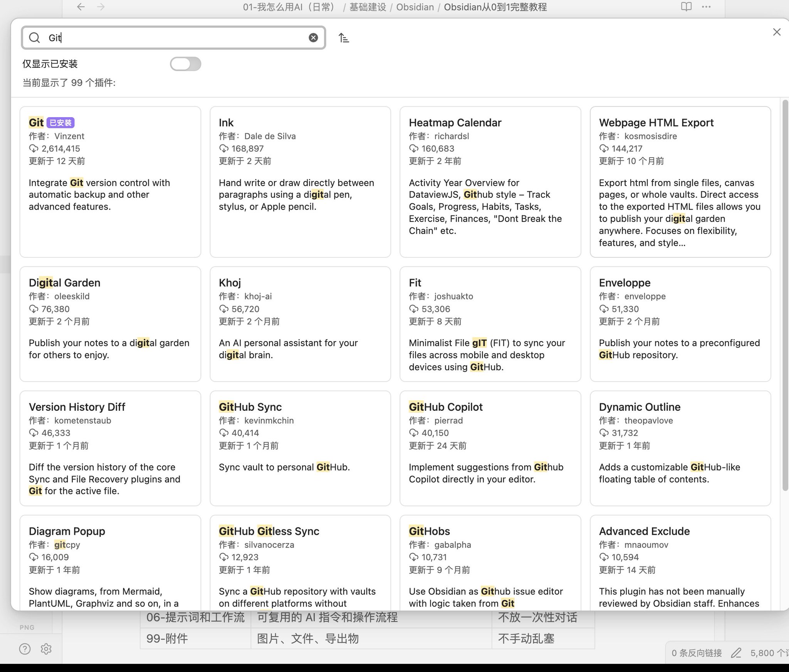The width and height of the screenshot is (789, 672).
Task: Click the search magnifier icon
Action: click(35, 38)
